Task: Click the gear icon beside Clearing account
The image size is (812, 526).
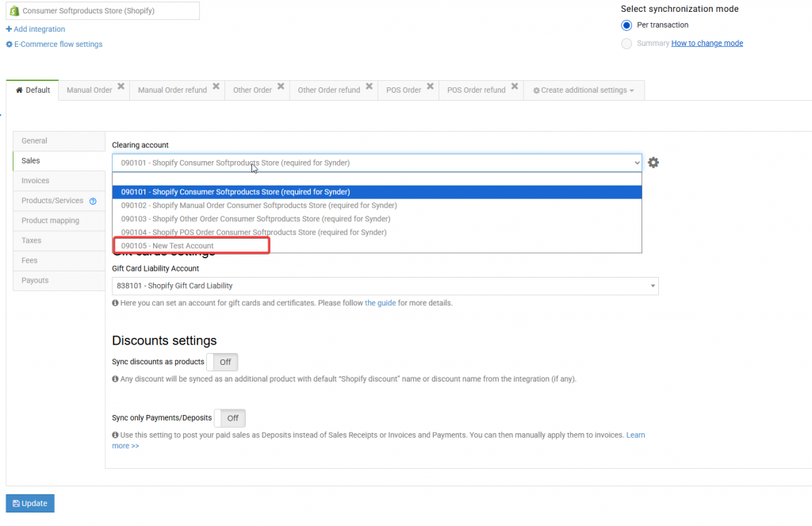Action: [653, 163]
